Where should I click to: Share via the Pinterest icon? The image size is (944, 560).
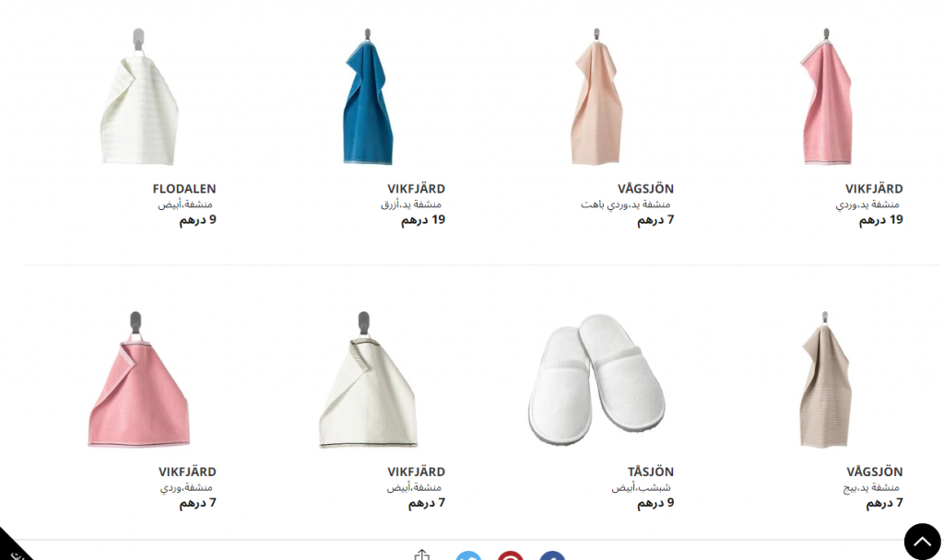point(511,555)
